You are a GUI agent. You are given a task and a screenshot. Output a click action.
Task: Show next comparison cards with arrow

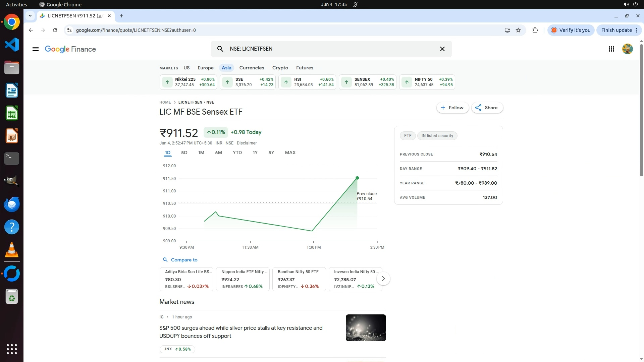click(x=383, y=279)
